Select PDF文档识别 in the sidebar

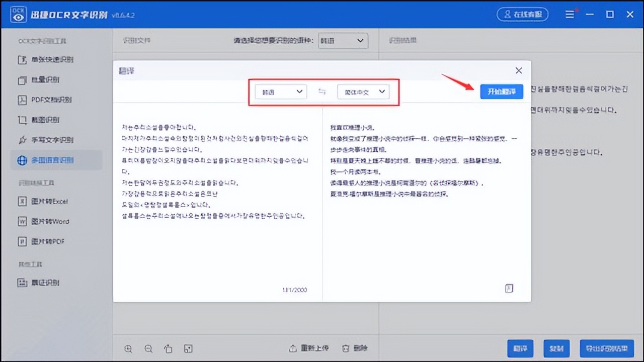coord(52,100)
